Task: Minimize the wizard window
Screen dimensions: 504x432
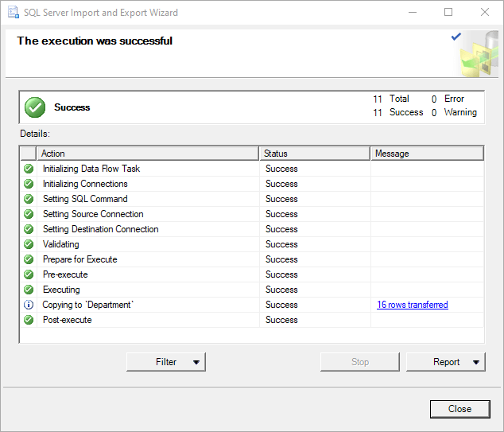Action: click(413, 12)
